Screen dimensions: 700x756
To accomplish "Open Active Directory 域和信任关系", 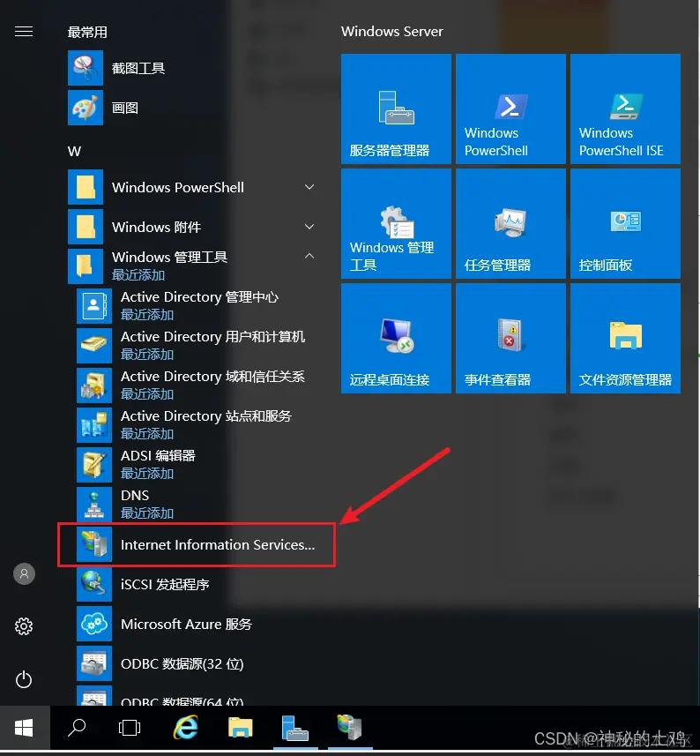I will click(197, 385).
